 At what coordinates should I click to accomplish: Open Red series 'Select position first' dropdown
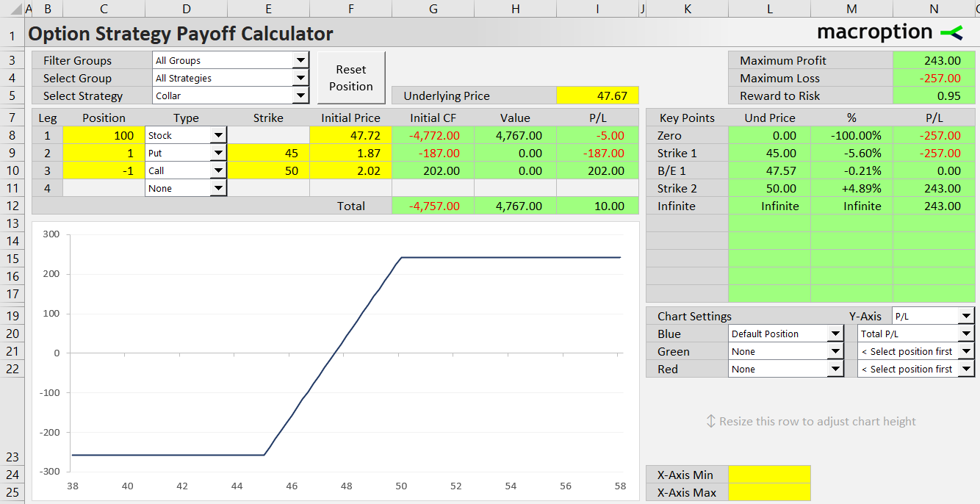(966, 369)
